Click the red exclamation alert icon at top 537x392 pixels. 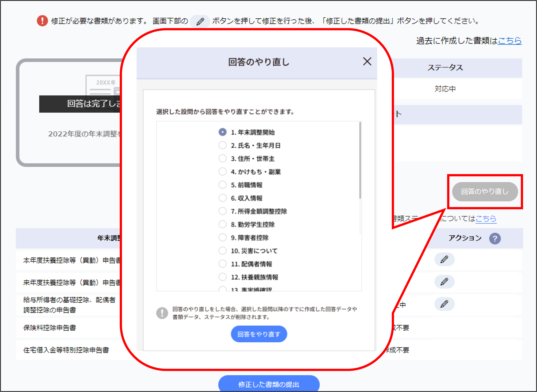pyautogui.click(x=42, y=21)
